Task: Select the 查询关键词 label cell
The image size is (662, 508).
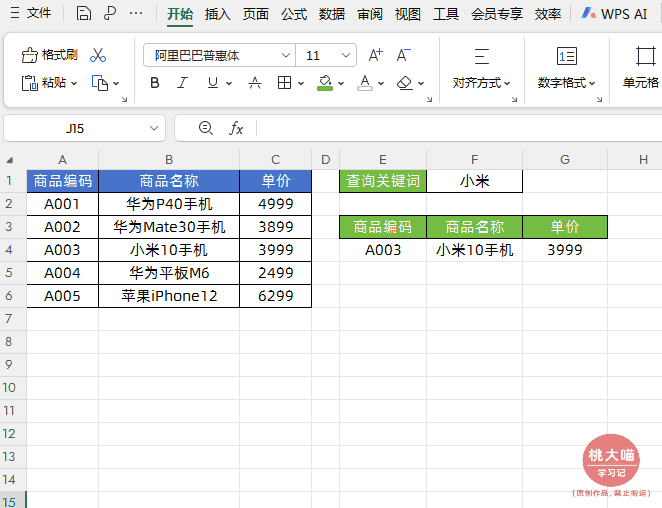Action: coord(383,181)
